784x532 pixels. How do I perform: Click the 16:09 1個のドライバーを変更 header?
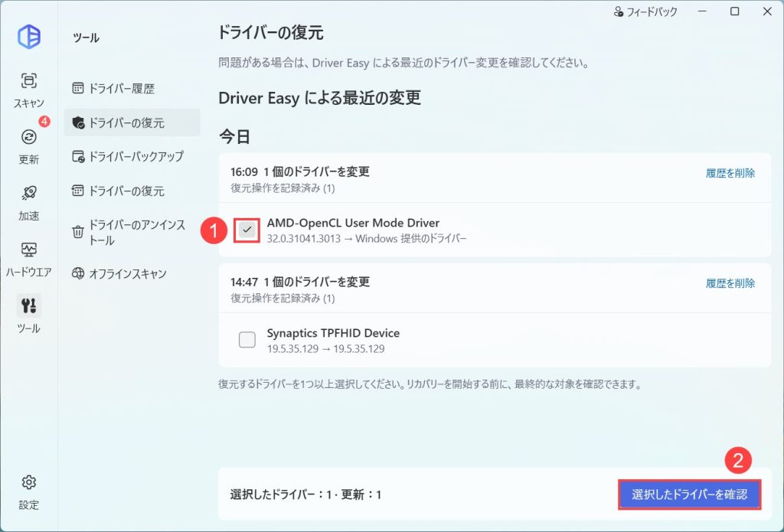tap(300, 171)
